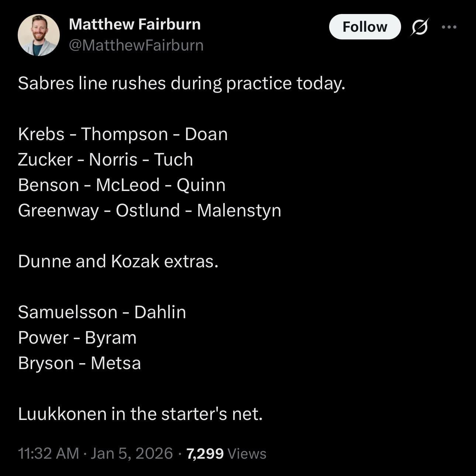Click the Jan 5, 2026 date

tap(132, 454)
